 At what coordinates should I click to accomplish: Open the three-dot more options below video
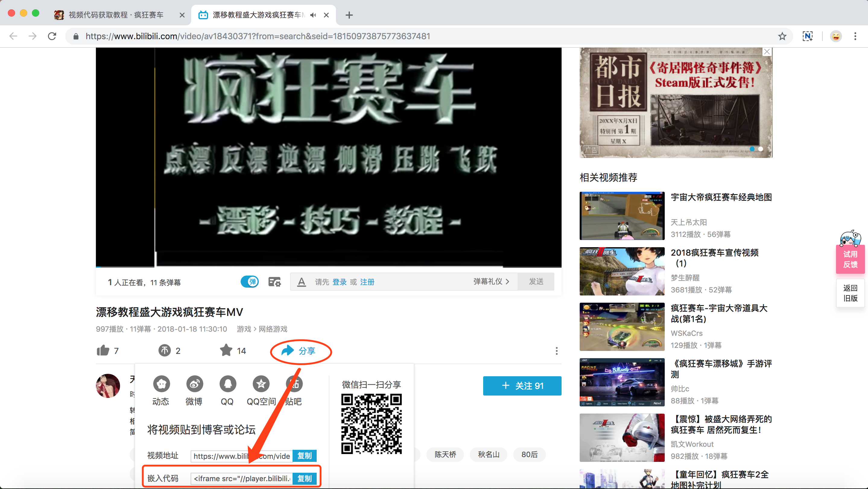pos(556,351)
